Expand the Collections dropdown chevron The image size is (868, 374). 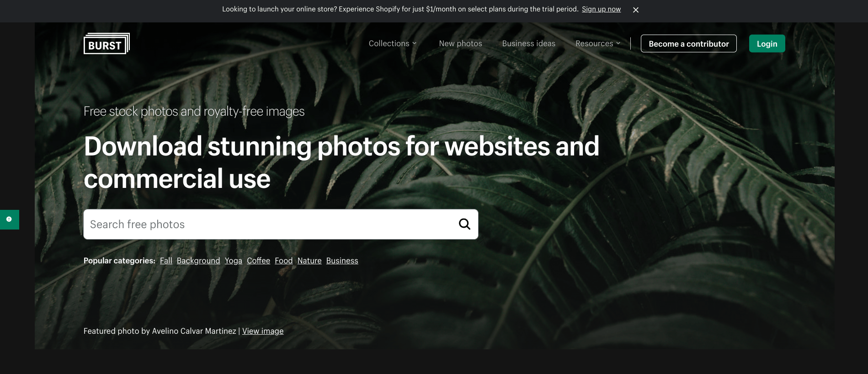(x=414, y=43)
